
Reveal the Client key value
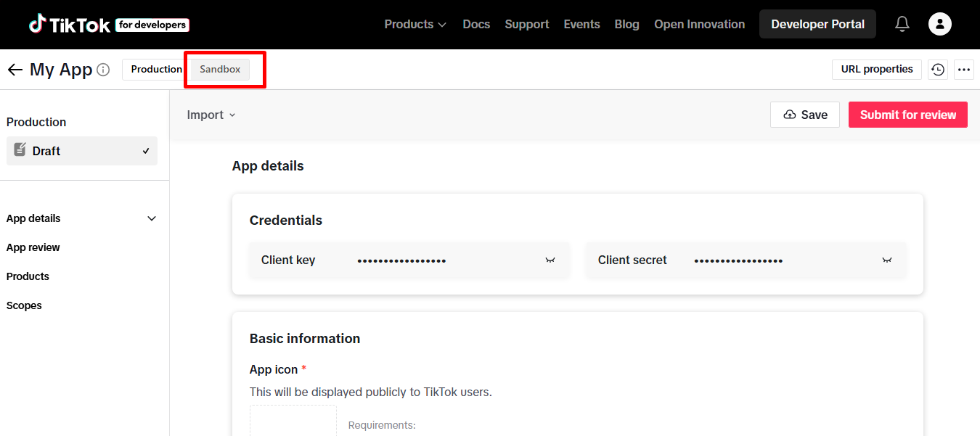550,260
